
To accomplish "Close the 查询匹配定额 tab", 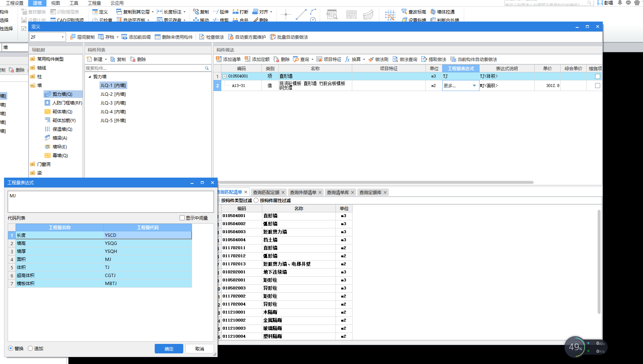I will point(283,192).
